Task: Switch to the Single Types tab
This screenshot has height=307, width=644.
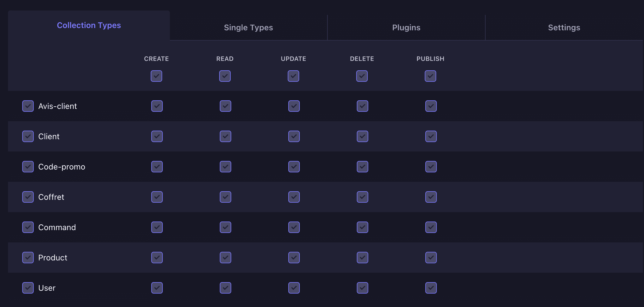Action: coord(248,27)
